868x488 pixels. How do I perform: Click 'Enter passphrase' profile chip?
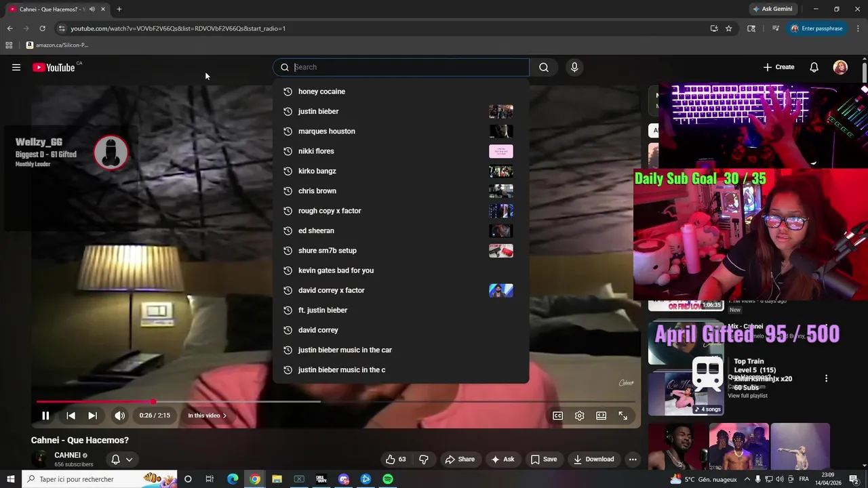tap(816, 28)
